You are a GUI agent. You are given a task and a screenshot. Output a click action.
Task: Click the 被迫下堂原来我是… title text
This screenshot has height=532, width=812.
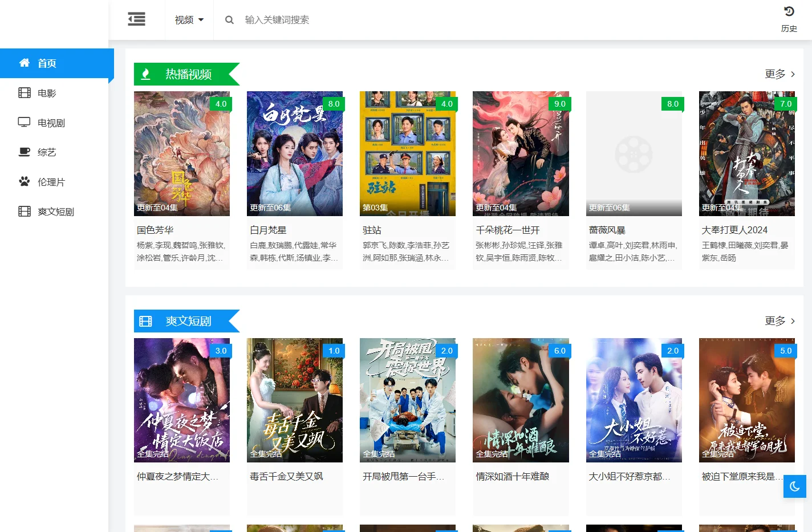click(742, 476)
